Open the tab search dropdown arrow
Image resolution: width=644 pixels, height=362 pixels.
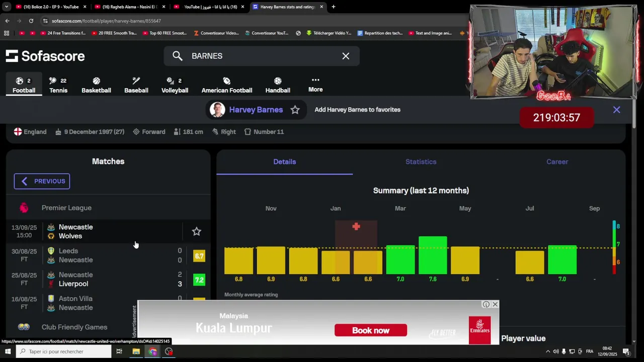tap(7, 7)
